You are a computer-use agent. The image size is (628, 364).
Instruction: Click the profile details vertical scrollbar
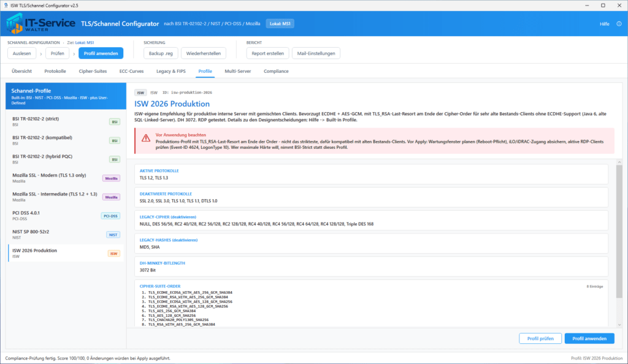pyautogui.click(x=619, y=232)
